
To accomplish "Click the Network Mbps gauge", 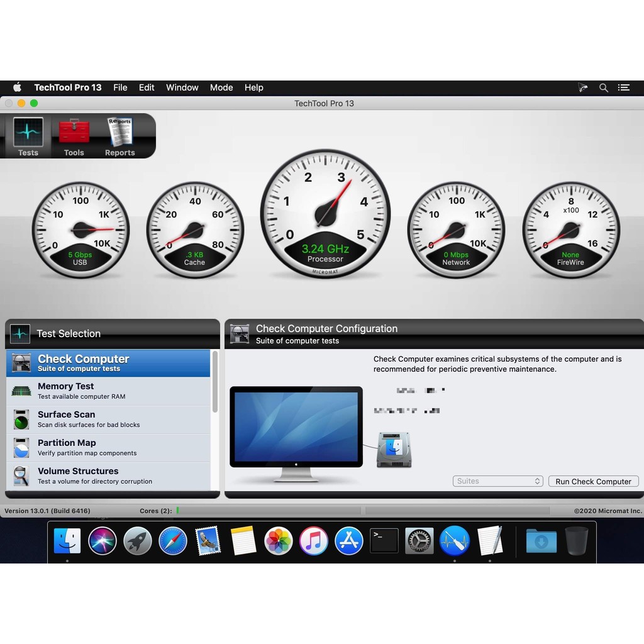I will point(457,230).
